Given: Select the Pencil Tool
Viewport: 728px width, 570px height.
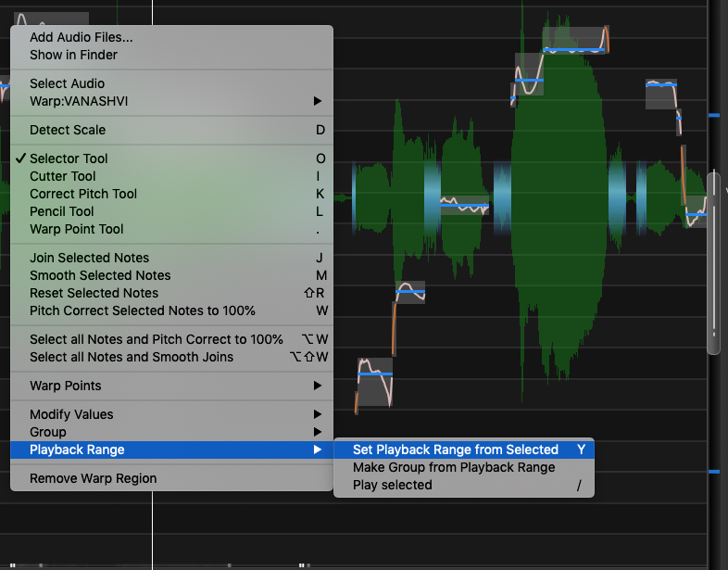Looking at the screenshot, I should [61, 211].
